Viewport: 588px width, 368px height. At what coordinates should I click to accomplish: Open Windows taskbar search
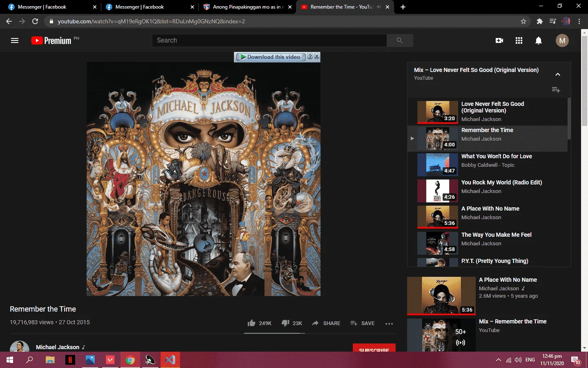29,360
